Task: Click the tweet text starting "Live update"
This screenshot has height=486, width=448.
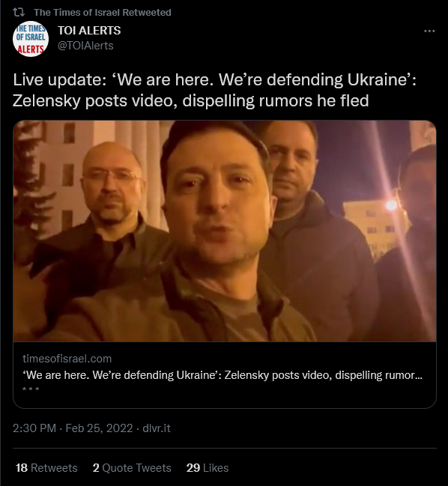Action: [214, 90]
